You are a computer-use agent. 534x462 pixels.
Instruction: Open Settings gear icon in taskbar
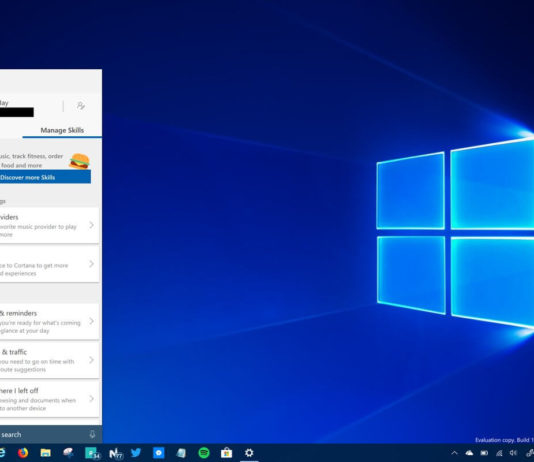pos(249,452)
